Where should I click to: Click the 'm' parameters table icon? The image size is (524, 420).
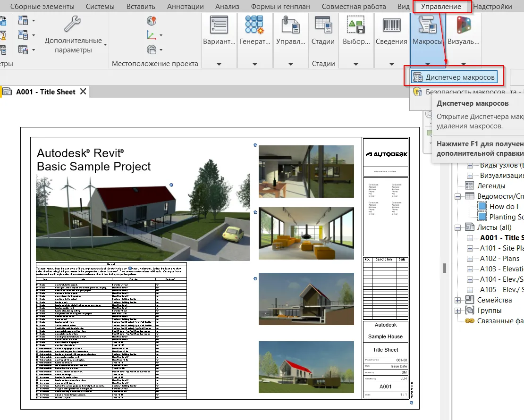[x=23, y=35]
